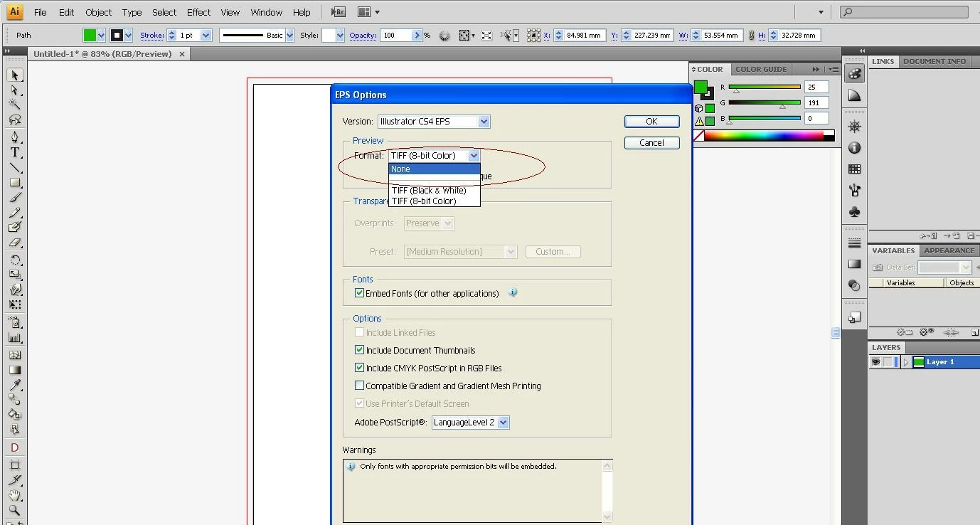Select the Magic Wand tool
Screen dimensions: 980x525
(x=14, y=105)
